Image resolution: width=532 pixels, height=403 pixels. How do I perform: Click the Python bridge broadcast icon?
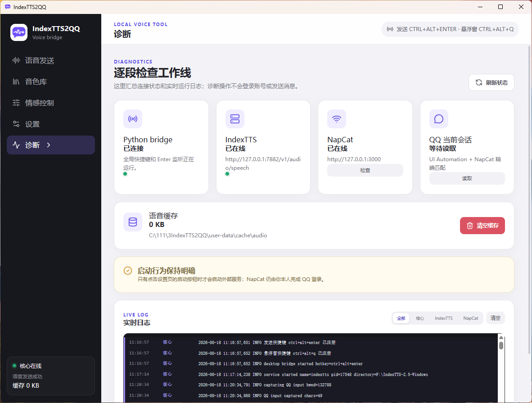coord(133,119)
